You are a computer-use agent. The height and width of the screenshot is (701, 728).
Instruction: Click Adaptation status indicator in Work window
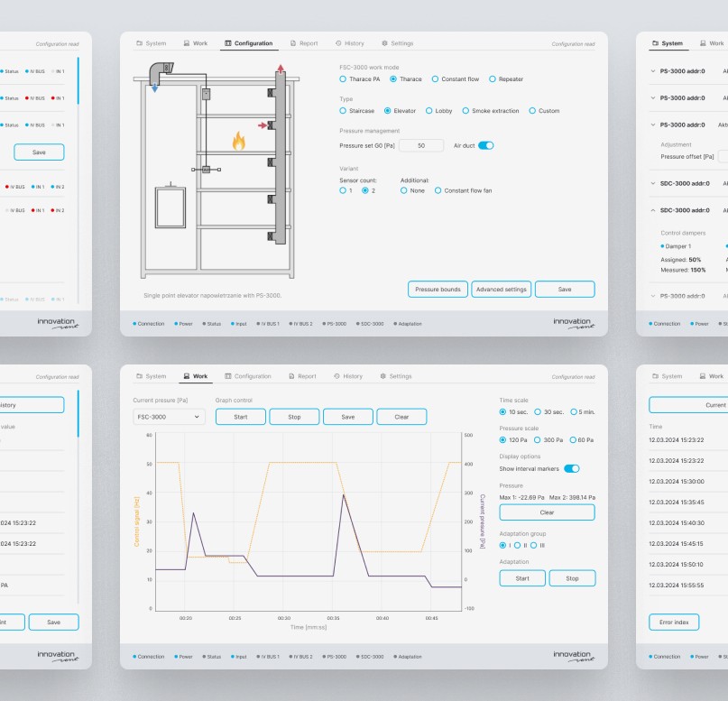pyautogui.click(x=408, y=657)
